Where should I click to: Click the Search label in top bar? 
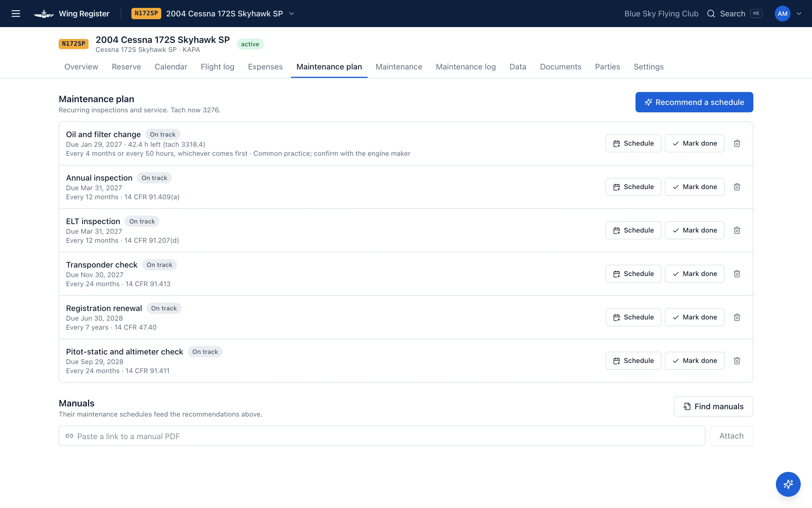732,14
